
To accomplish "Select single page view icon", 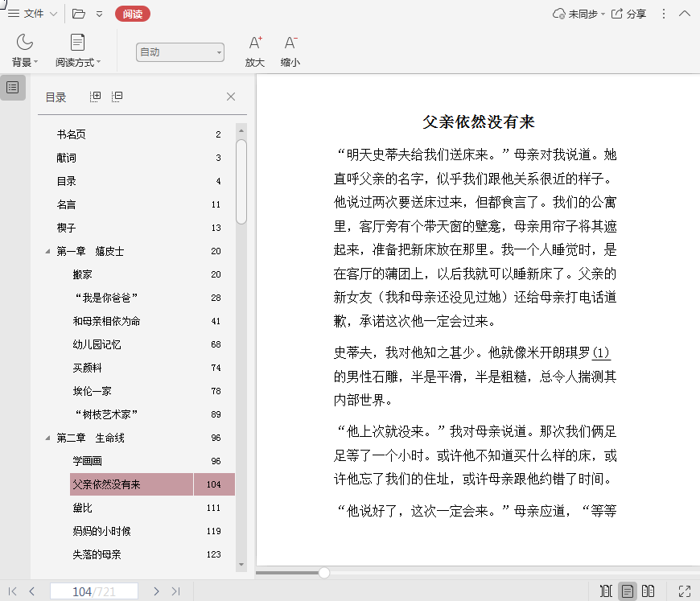I will click(628, 591).
